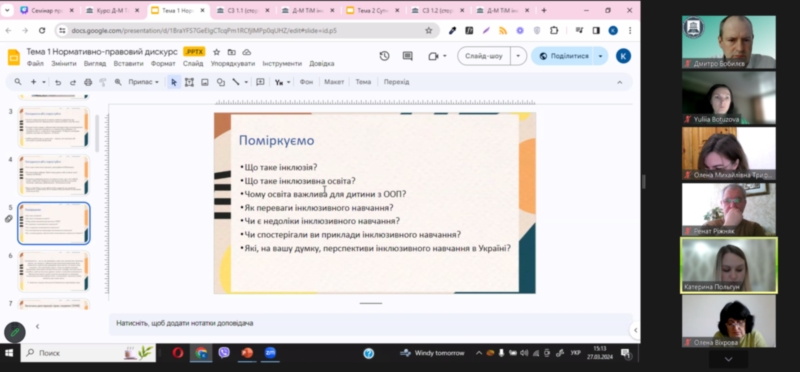Click the add comment toolbar icon
Viewport: 800px width, 372px height.
tap(260, 82)
